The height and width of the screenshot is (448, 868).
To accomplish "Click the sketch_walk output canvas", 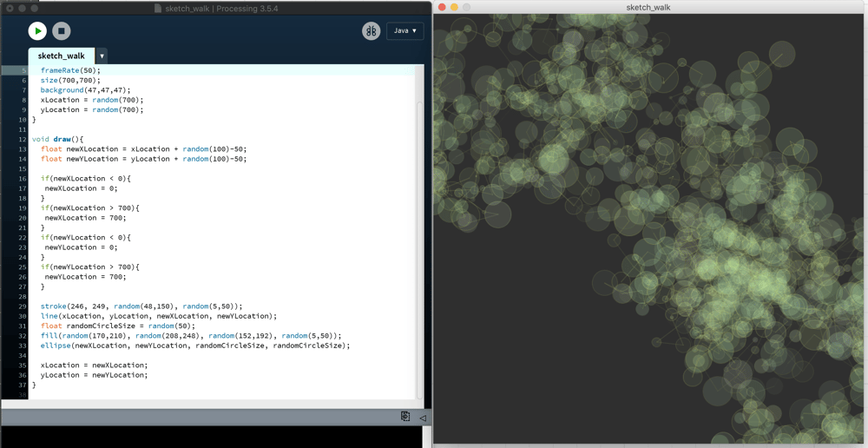I will click(648, 228).
